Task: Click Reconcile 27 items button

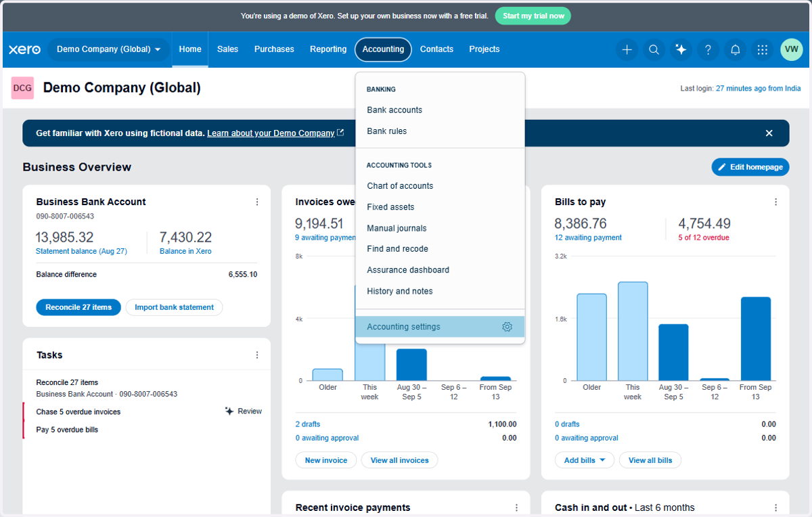Action: coord(78,307)
